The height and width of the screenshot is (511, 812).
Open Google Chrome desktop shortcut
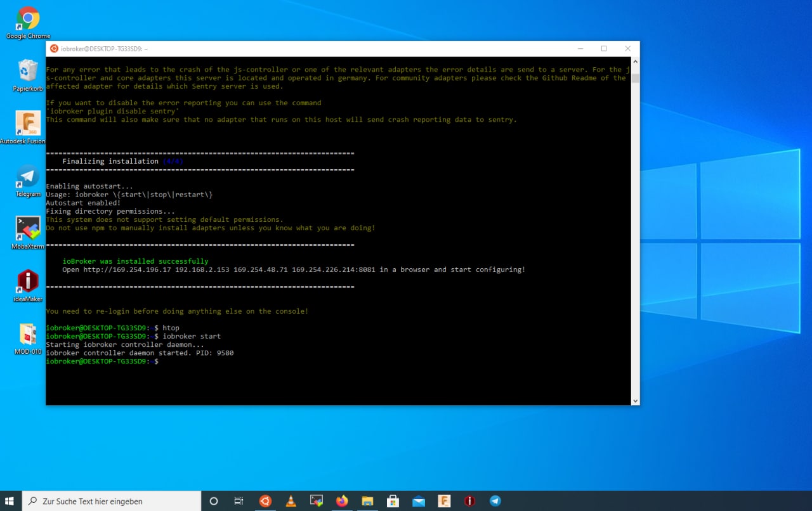pos(28,23)
